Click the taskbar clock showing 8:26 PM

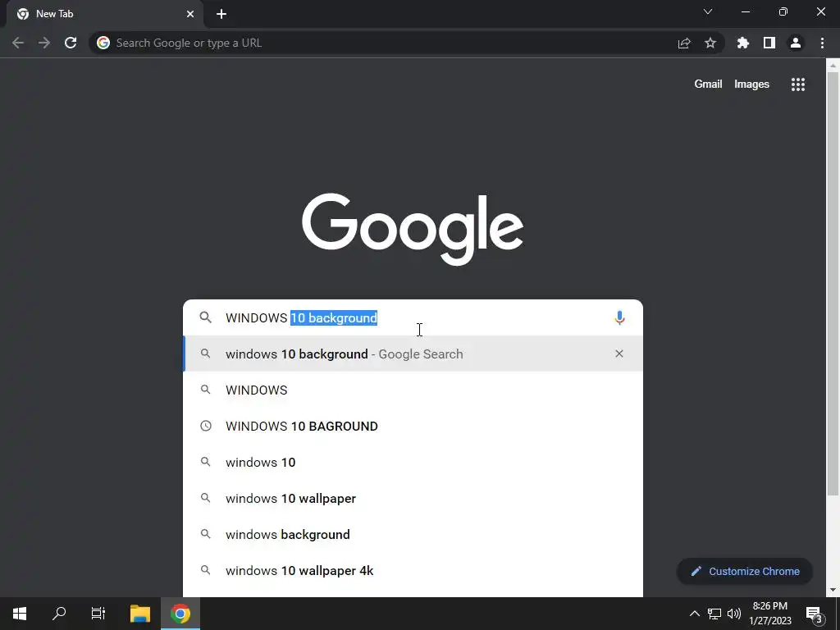coord(769,614)
